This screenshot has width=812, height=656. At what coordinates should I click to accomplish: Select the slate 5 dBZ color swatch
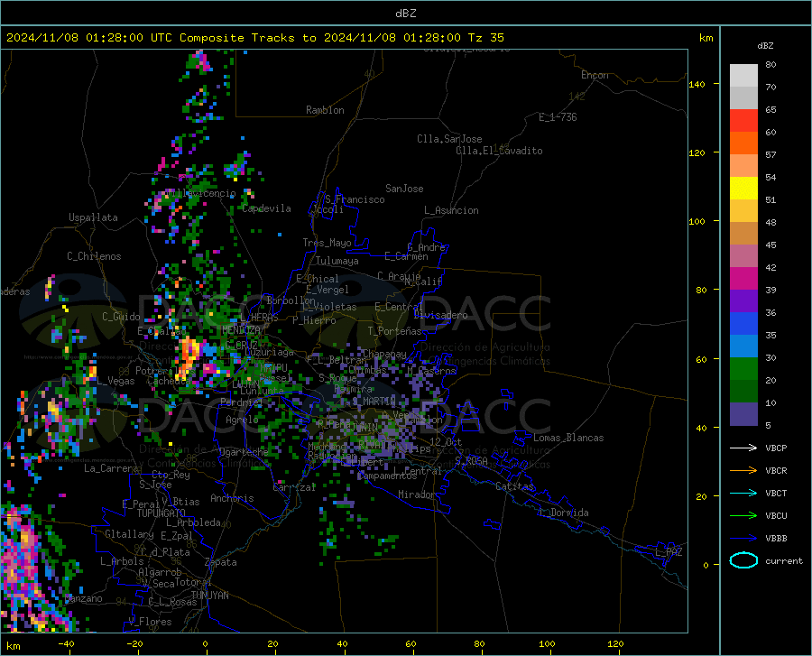coord(743,414)
